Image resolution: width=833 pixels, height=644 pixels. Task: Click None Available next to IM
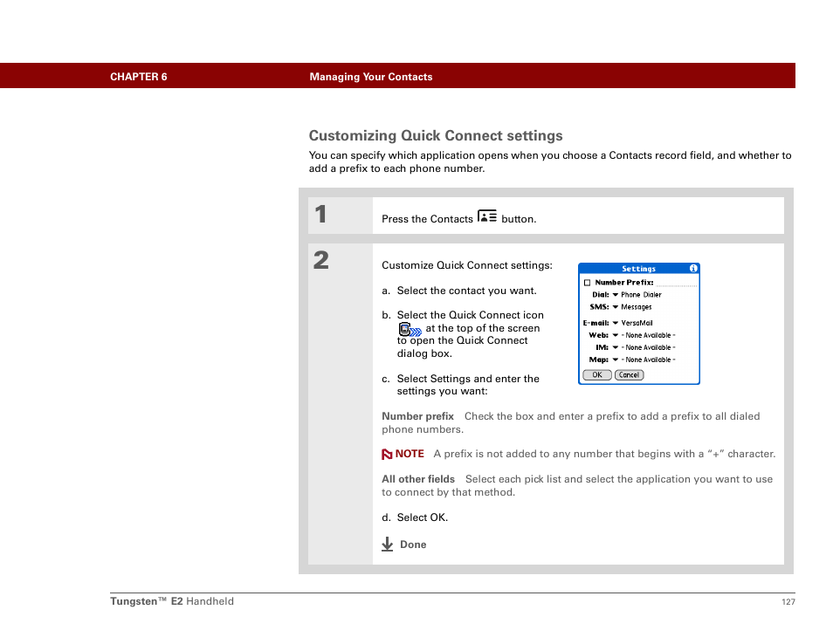pyautogui.click(x=648, y=347)
